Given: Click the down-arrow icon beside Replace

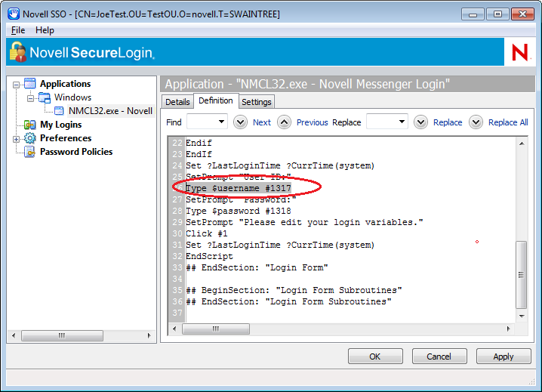Looking at the screenshot, I should pos(420,122).
